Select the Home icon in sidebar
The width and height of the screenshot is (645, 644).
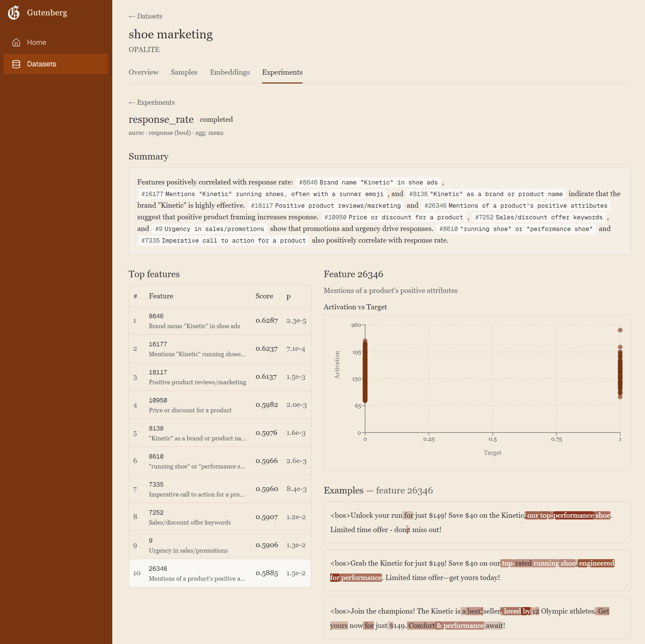(x=16, y=42)
